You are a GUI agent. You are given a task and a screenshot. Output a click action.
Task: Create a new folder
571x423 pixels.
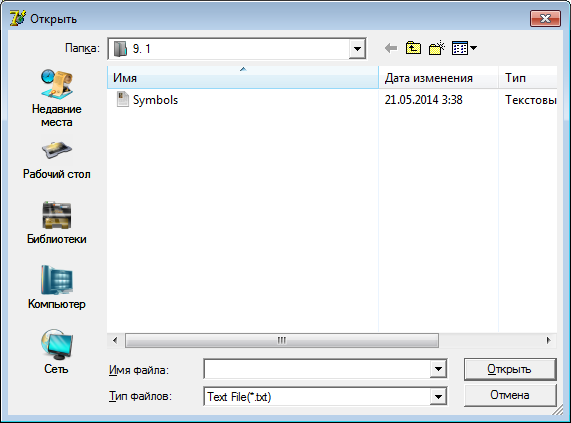(x=437, y=48)
